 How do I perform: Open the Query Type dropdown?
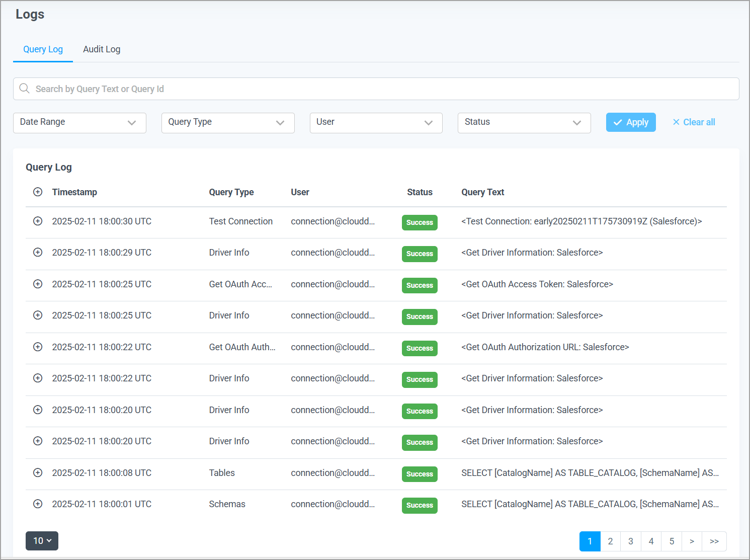(227, 122)
